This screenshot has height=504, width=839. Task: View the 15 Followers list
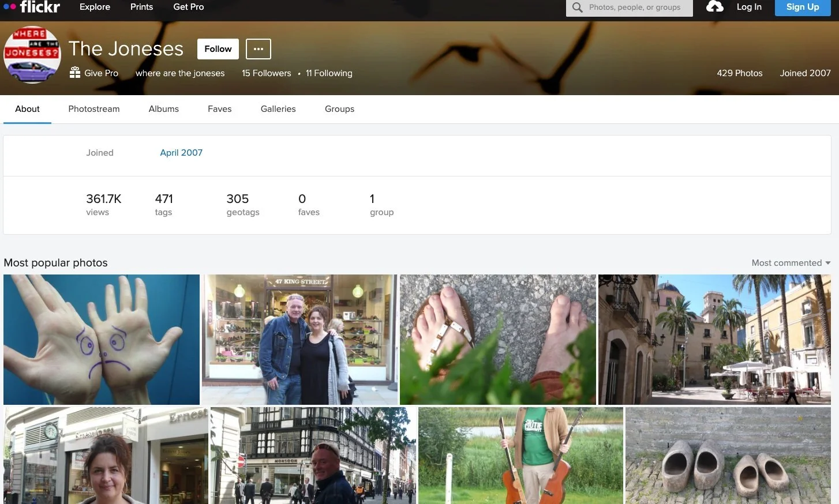coord(266,73)
